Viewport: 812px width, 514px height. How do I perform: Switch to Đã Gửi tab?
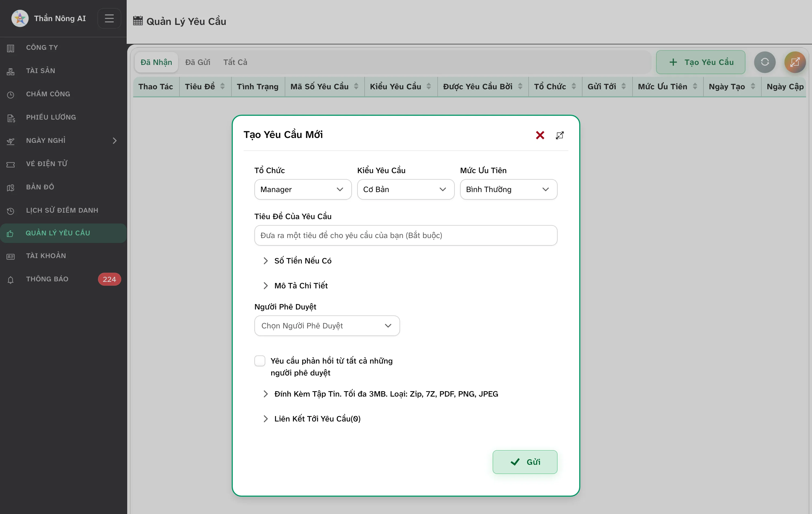pos(198,62)
